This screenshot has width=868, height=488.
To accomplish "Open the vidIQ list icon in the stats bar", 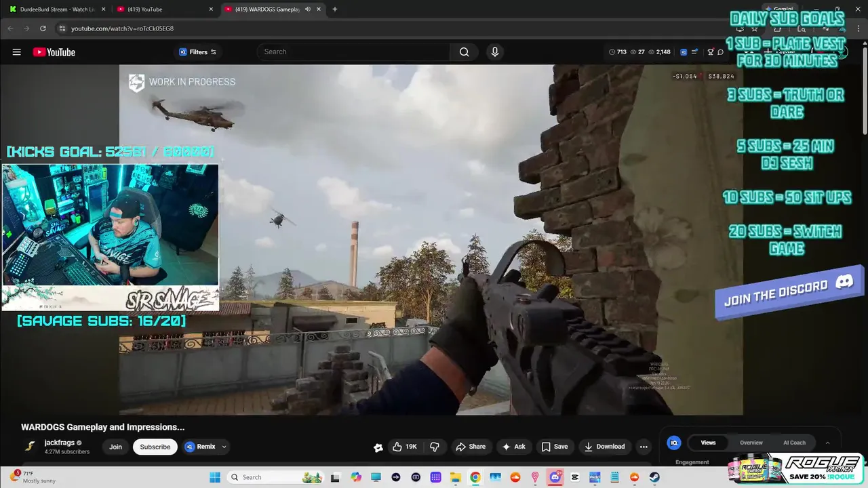I will click(694, 52).
